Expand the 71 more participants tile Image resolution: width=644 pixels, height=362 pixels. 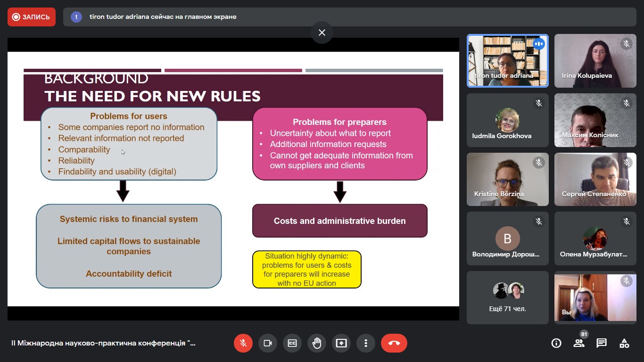(508, 297)
